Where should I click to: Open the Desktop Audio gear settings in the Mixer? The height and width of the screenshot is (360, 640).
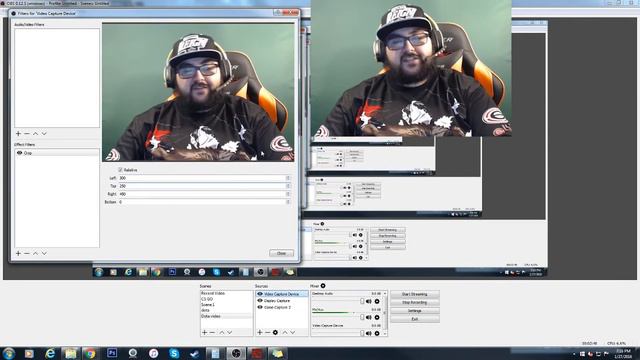tap(377, 301)
